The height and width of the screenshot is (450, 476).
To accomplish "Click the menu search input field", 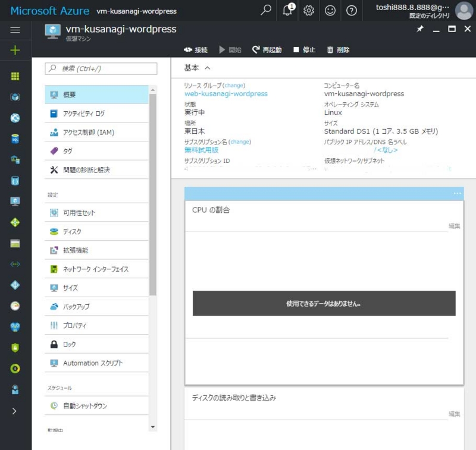I will (x=101, y=69).
